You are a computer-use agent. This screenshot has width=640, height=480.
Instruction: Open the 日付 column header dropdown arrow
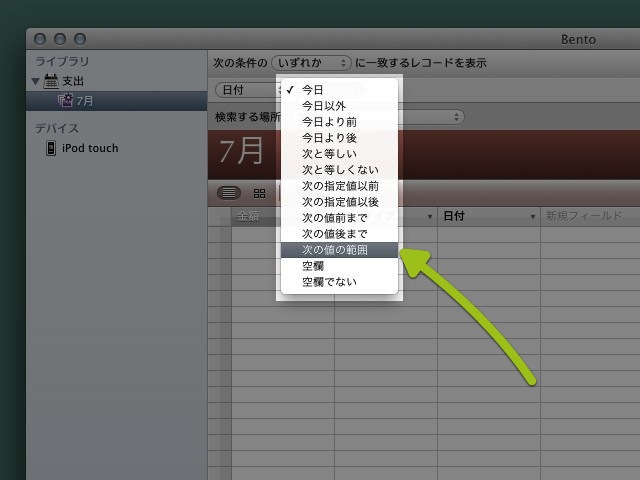533,217
